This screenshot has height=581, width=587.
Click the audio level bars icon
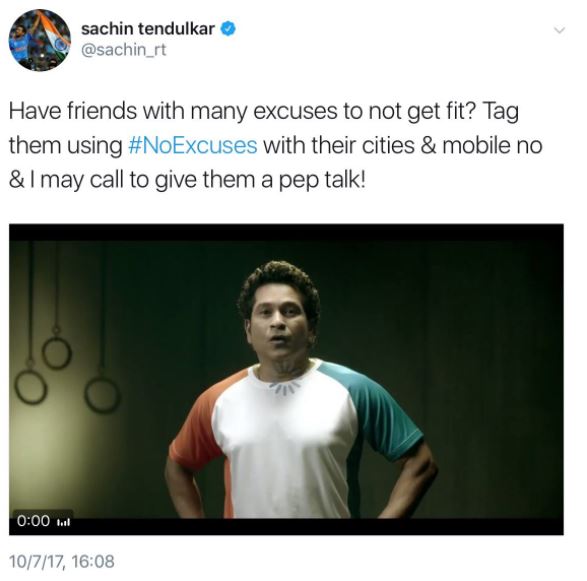pyautogui.click(x=63, y=522)
